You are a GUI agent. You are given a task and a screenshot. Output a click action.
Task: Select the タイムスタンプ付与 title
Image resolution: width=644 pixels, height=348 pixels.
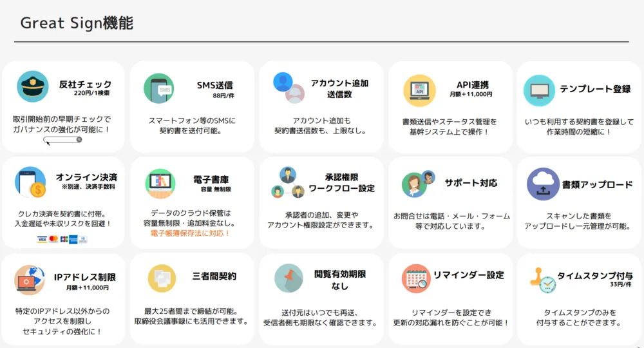pos(594,276)
